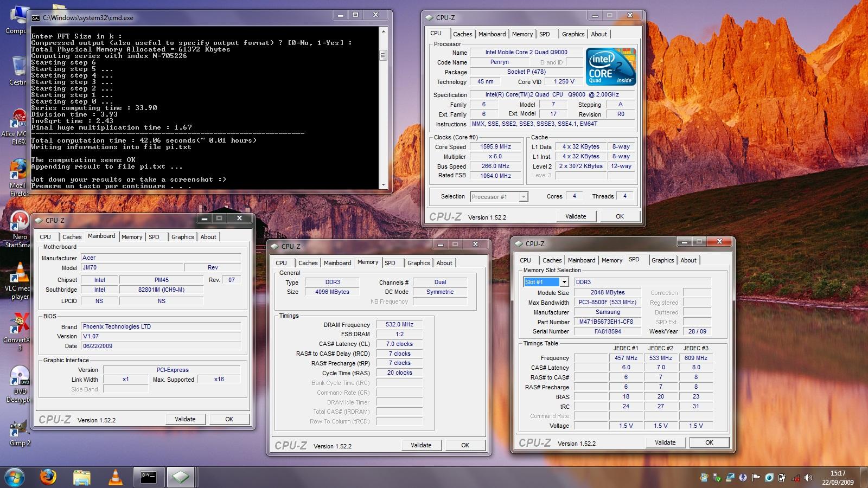Launch Gimp 2 desktop shortcut
Image resolution: width=868 pixels, height=488 pixels.
click(x=19, y=432)
